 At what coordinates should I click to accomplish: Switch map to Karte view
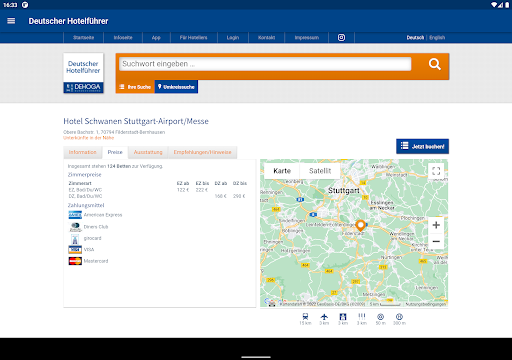coord(282,171)
